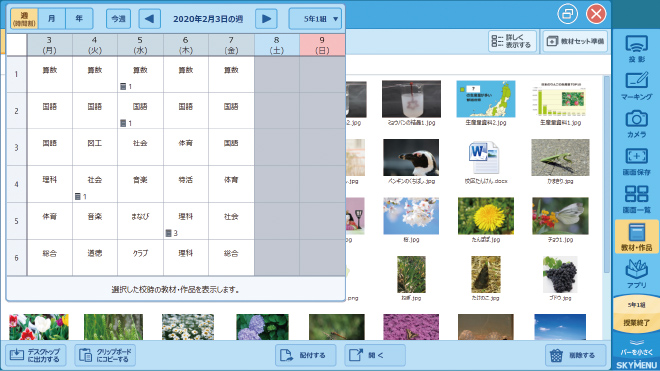Select Wednesday period 1 算数 with file
The height and width of the screenshot is (371, 660).
tap(140, 74)
